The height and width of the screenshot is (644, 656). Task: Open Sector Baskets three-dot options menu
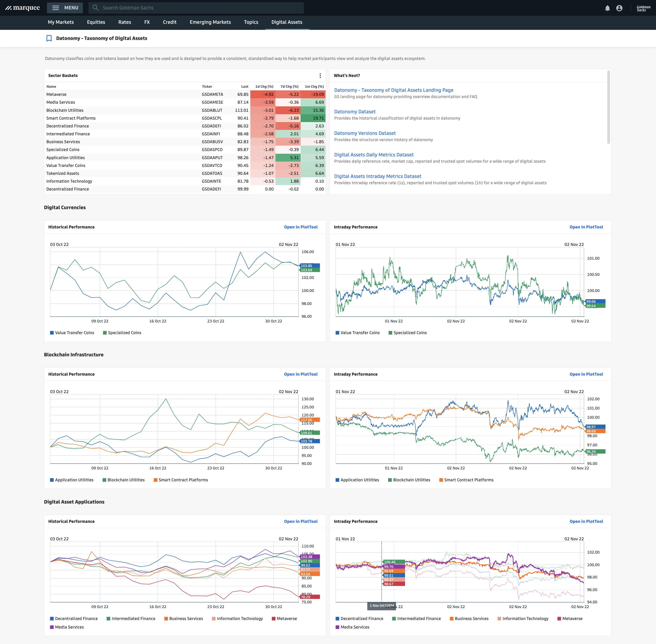pos(320,76)
